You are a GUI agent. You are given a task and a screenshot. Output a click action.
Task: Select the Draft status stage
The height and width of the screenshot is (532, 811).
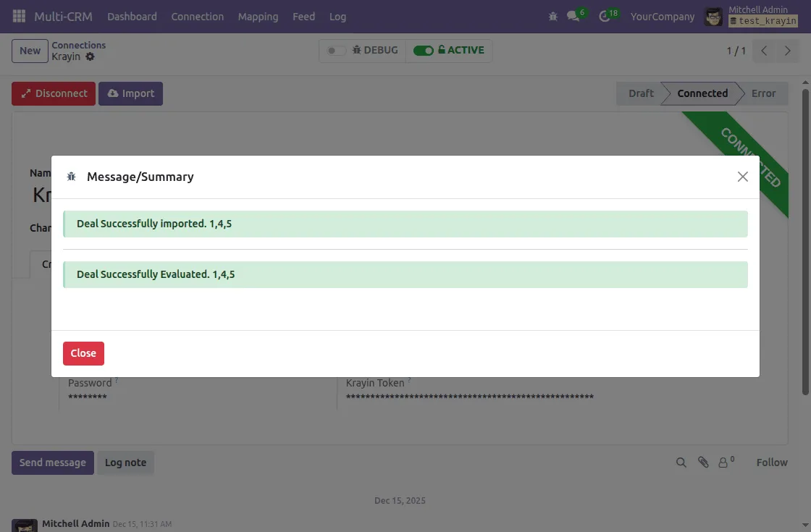tap(641, 93)
